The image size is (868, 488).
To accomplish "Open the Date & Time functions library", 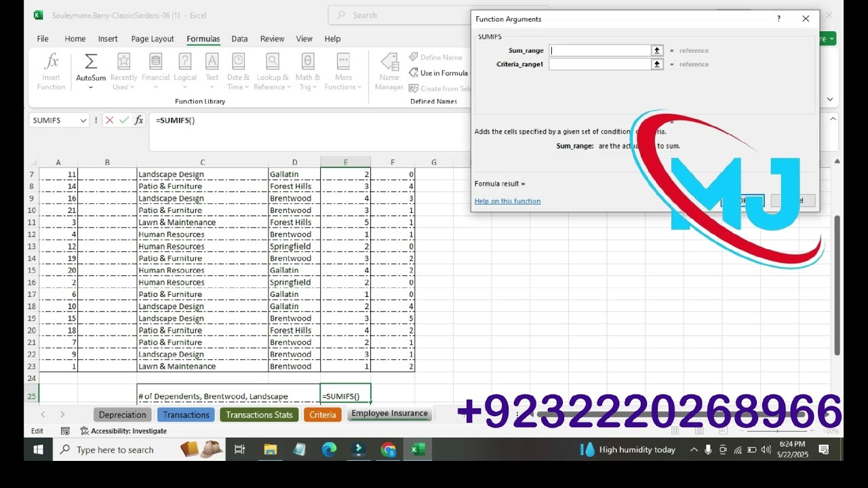I will click(x=238, y=71).
